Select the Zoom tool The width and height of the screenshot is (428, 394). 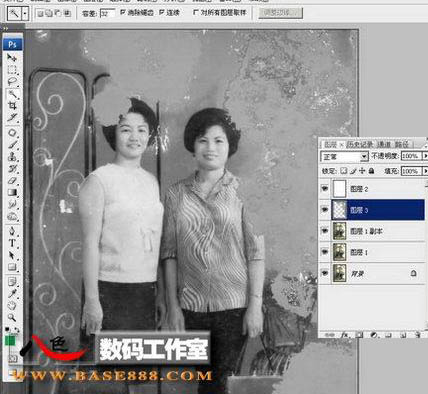tap(12, 317)
